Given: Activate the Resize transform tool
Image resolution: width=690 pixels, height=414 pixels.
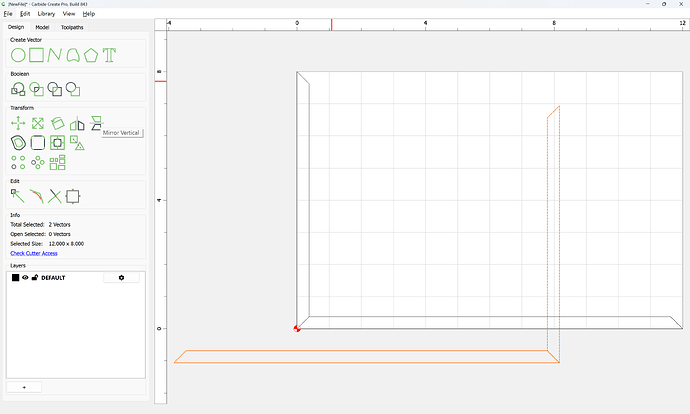Looking at the screenshot, I should [38, 123].
